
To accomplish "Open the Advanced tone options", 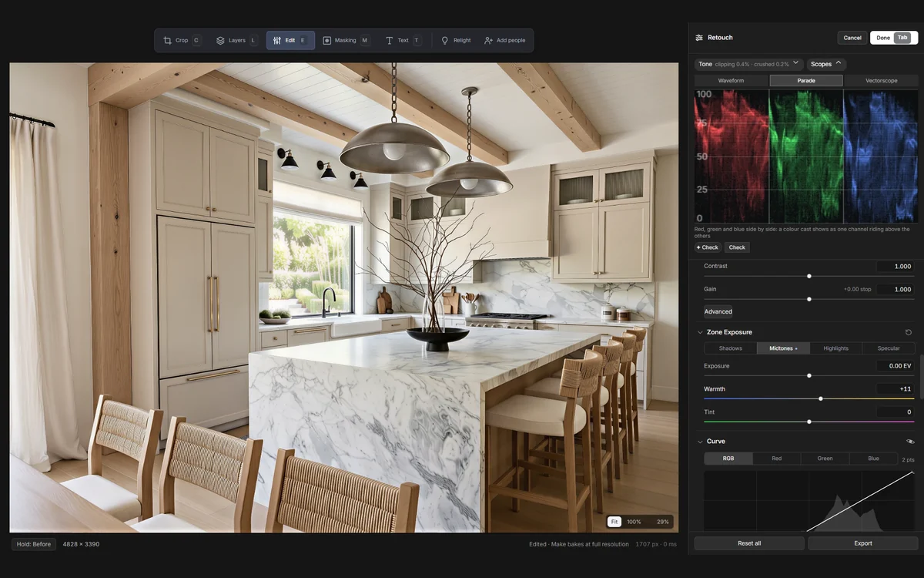I will point(718,311).
